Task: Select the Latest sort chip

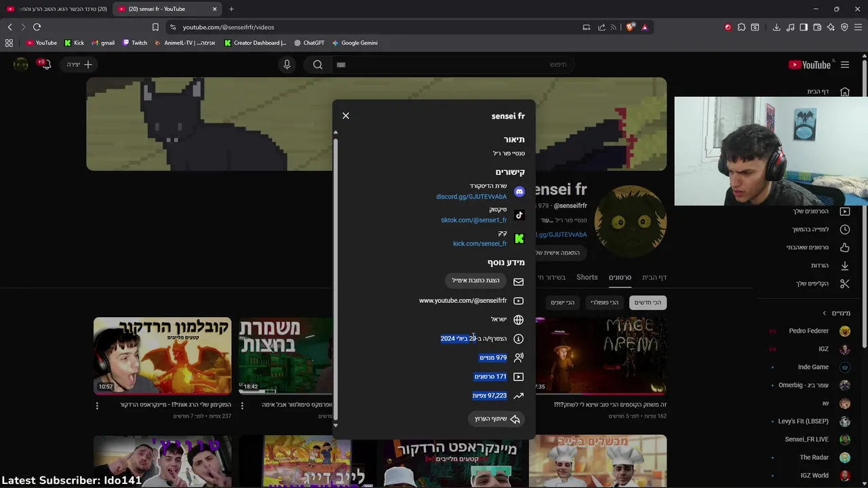Action: pos(648,302)
